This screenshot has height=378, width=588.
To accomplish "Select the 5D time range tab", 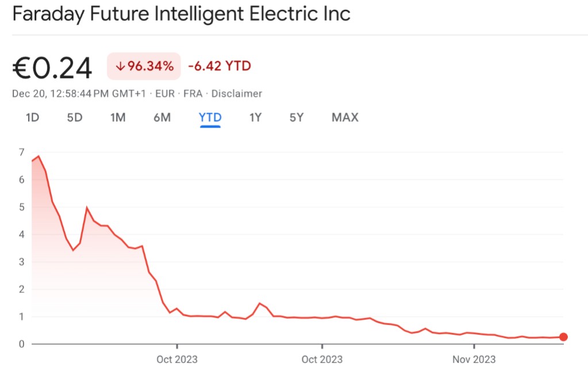I will (x=75, y=117).
